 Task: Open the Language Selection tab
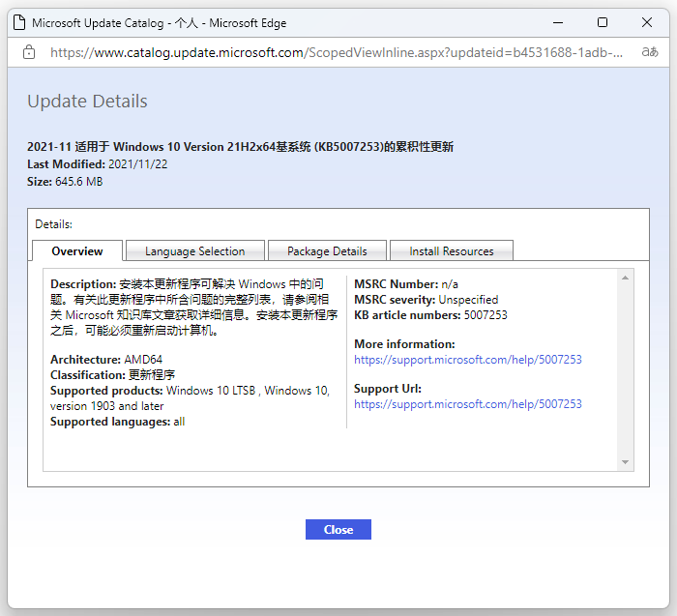point(194,251)
